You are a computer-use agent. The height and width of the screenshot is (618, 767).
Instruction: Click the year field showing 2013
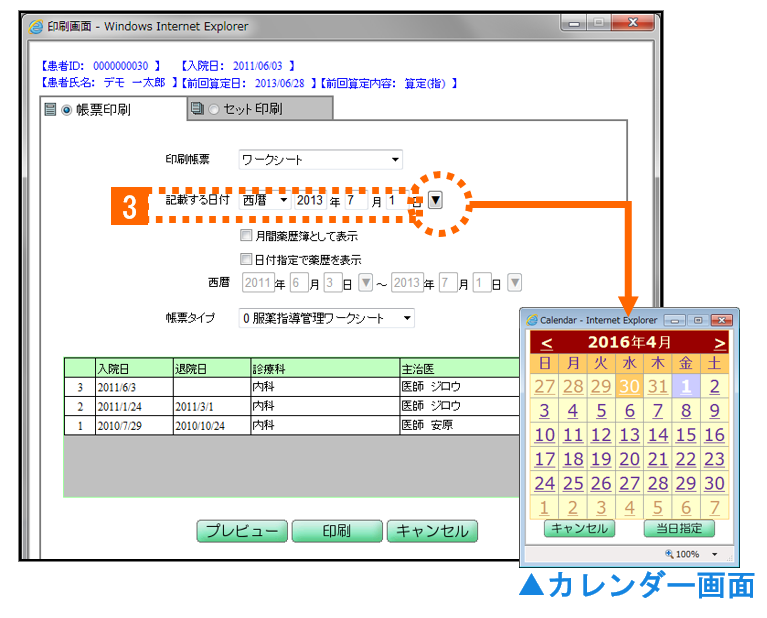pyautogui.click(x=310, y=200)
